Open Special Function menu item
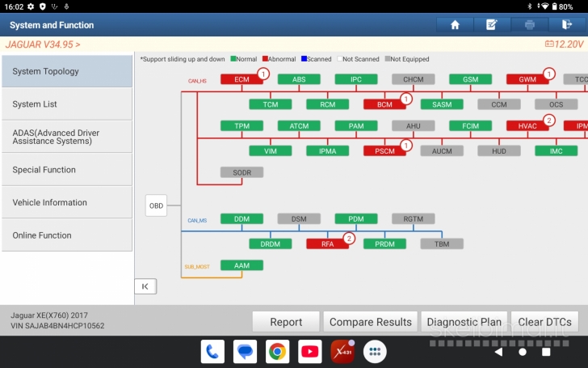The width and height of the screenshot is (588, 368). point(67,170)
